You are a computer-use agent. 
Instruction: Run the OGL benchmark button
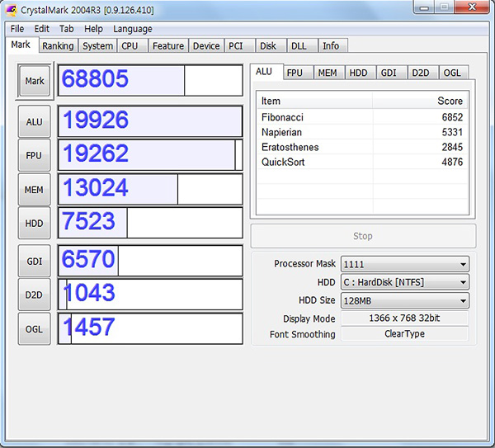click(34, 329)
